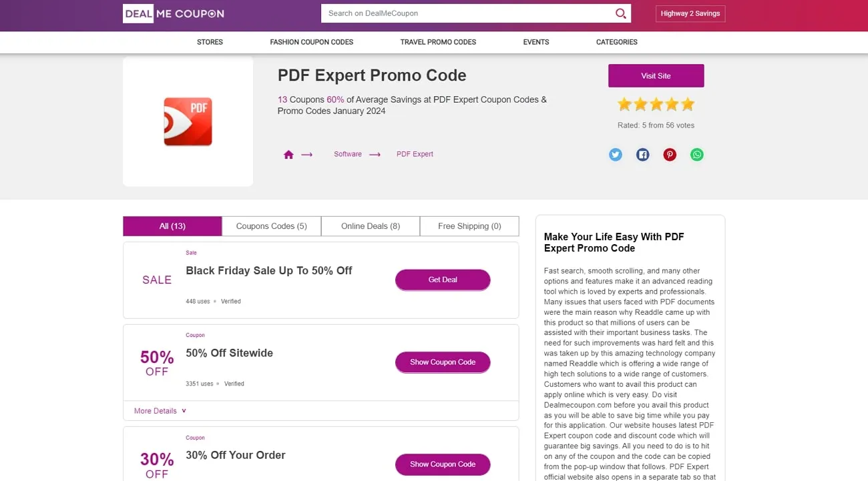Open the Stores menu item

click(209, 41)
